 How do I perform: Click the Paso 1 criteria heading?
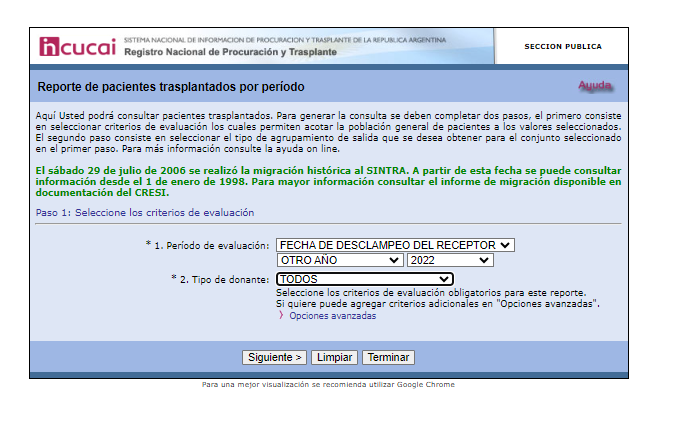coord(145,213)
